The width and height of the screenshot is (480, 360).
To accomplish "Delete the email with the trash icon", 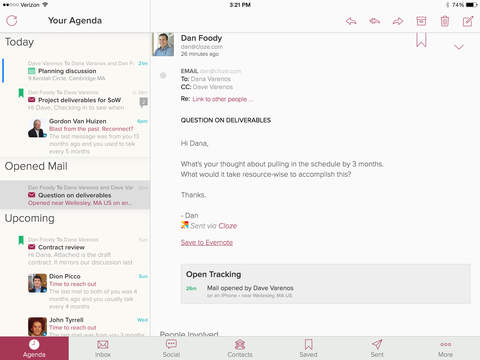I will [x=445, y=21].
